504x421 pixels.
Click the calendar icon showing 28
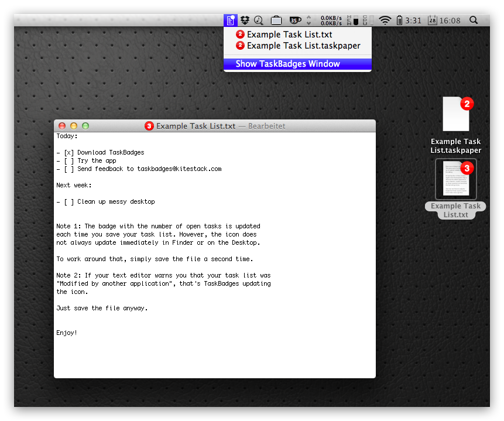(433, 20)
